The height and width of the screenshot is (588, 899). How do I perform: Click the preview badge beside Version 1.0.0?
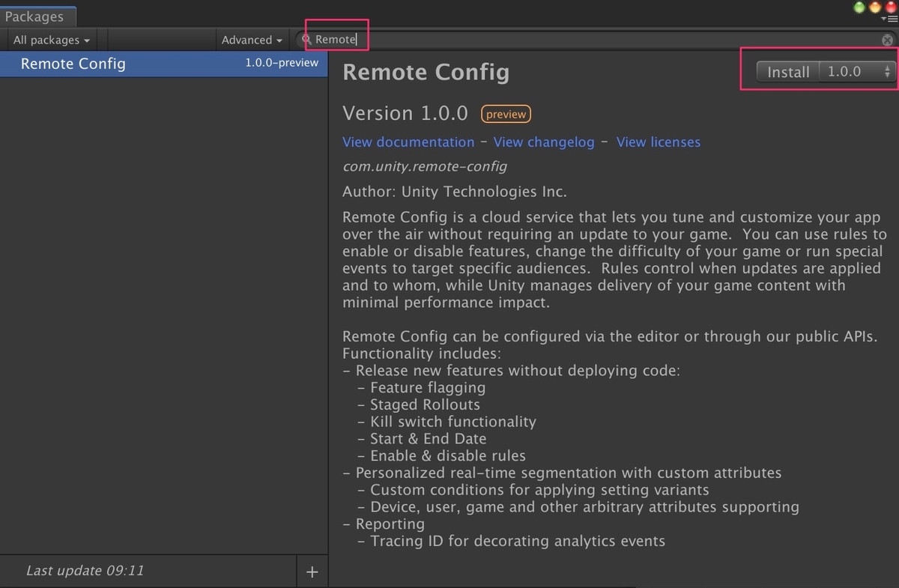click(506, 114)
